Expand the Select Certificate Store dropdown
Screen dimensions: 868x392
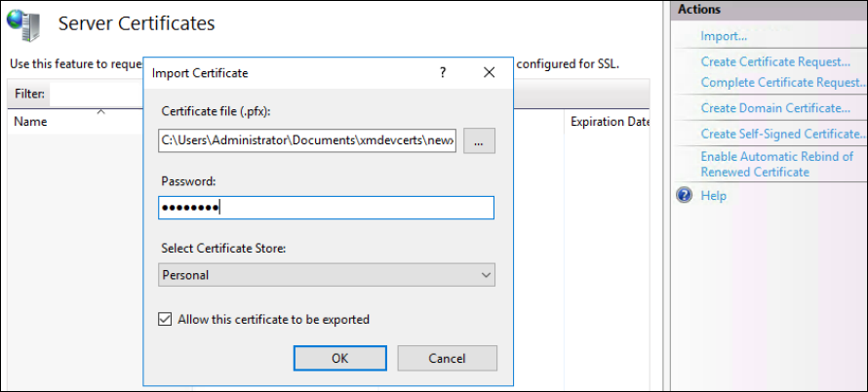click(x=486, y=275)
